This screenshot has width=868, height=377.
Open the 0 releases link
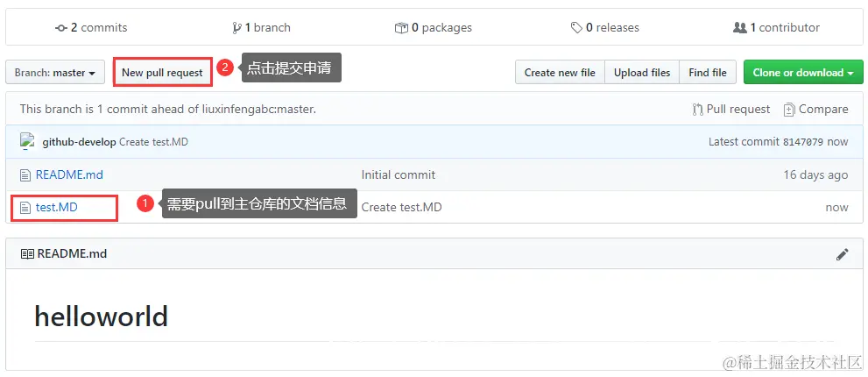tap(605, 28)
